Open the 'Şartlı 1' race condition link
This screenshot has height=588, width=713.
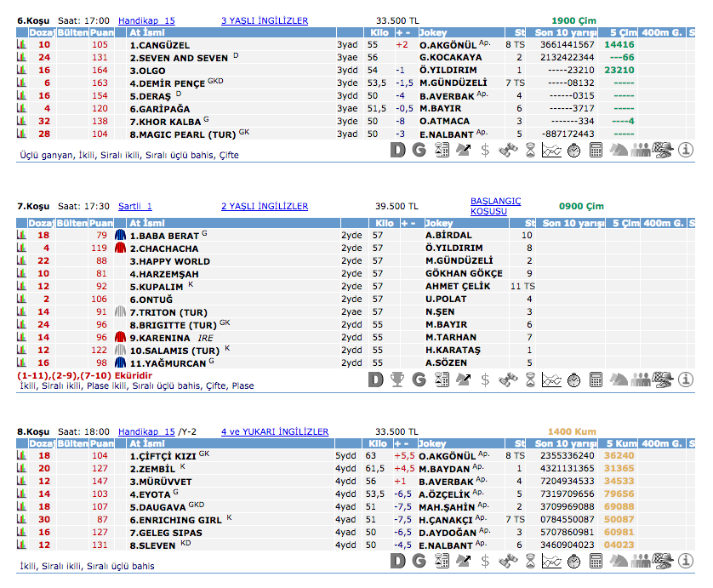coord(135,206)
